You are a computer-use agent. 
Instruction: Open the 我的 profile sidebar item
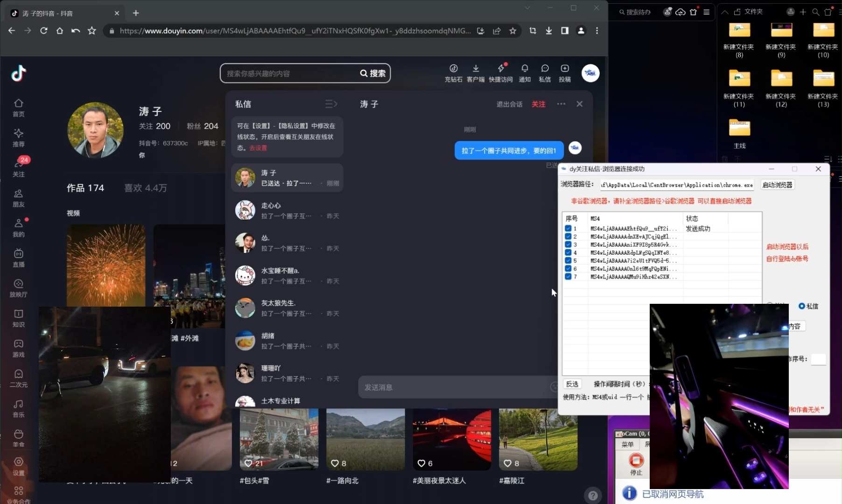(18, 228)
